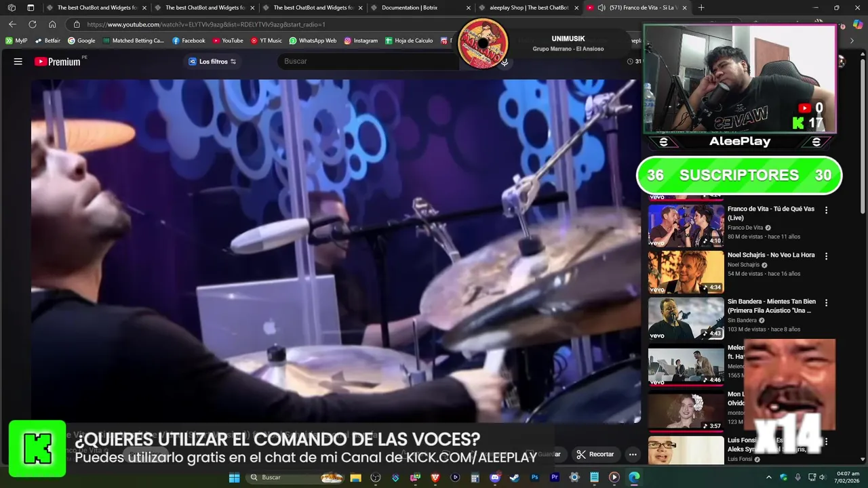This screenshot has height=488, width=868.
Task: Open a new browser tab
Action: [701, 7]
